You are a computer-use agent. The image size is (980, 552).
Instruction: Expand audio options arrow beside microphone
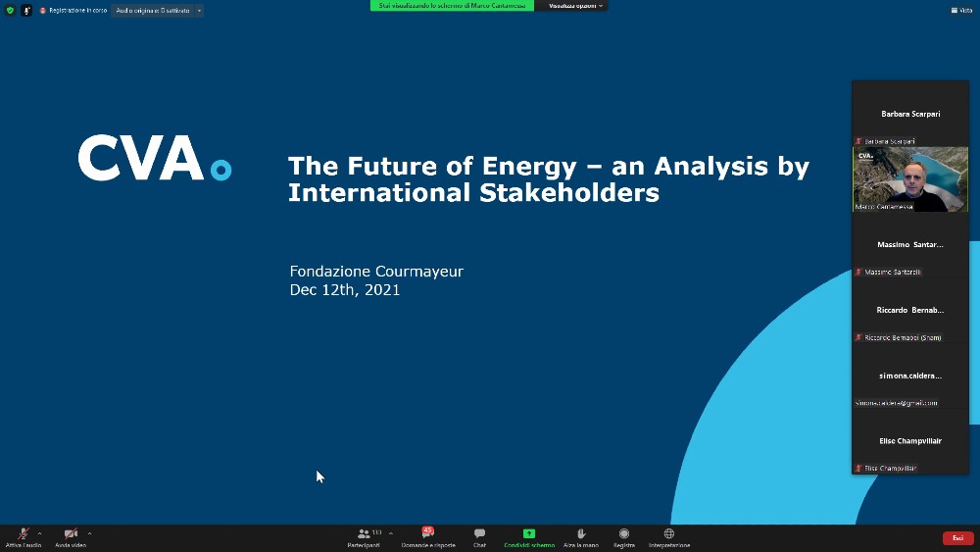click(x=39, y=533)
